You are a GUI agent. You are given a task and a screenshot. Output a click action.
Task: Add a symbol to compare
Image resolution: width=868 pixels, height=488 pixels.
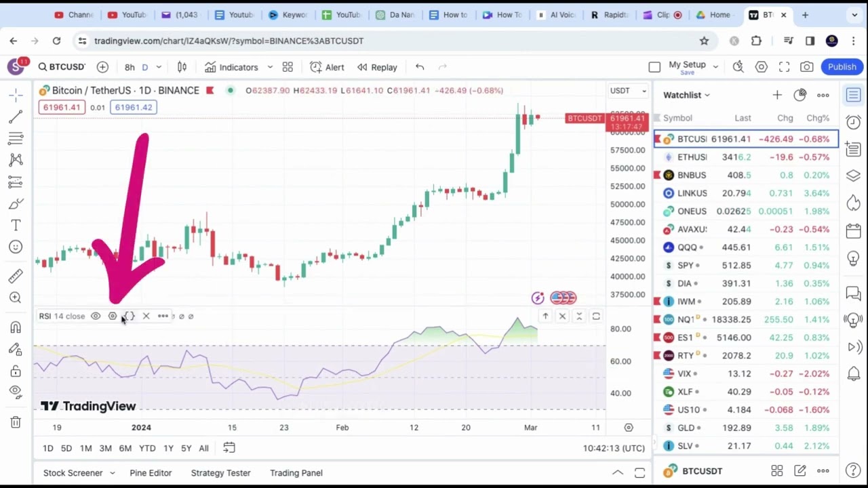[102, 67]
